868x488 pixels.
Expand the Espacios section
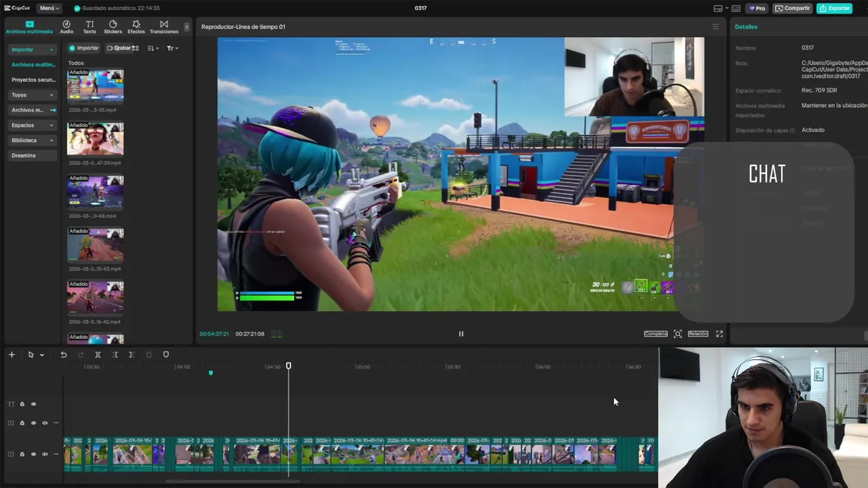coord(32,125)
